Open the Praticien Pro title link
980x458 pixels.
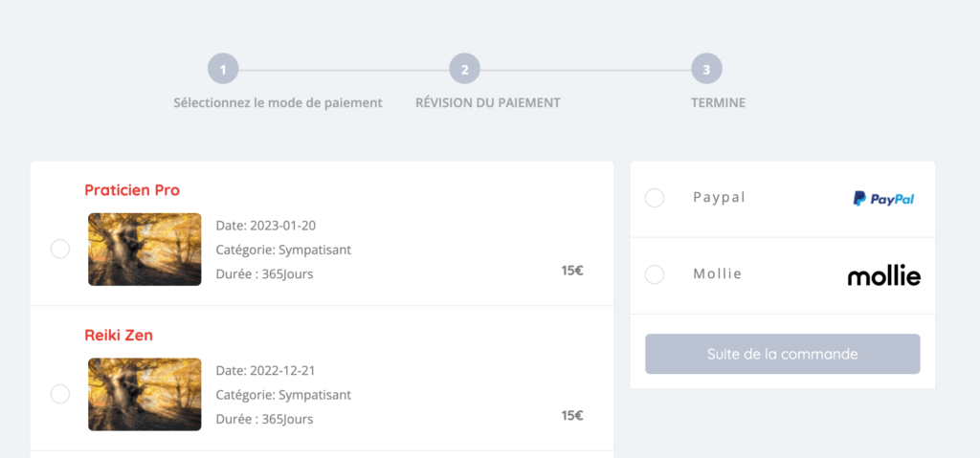pyautogui.click(x=132, y=190)
